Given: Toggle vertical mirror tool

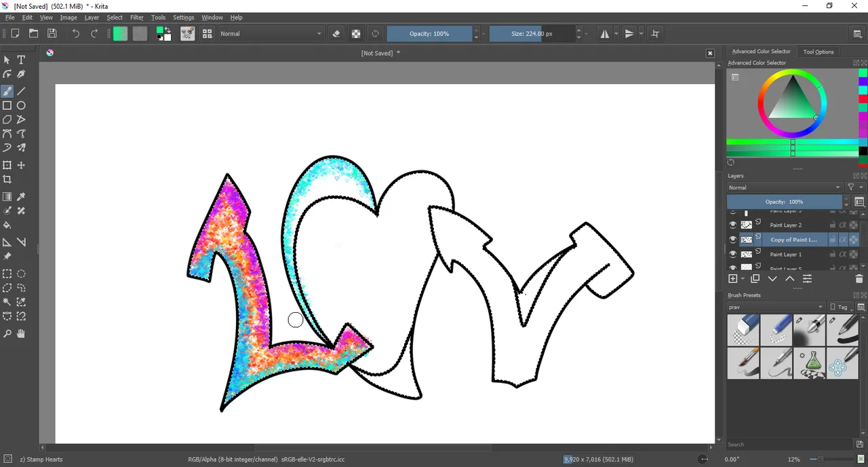Looking at the screenshot, I should [629, 33].
